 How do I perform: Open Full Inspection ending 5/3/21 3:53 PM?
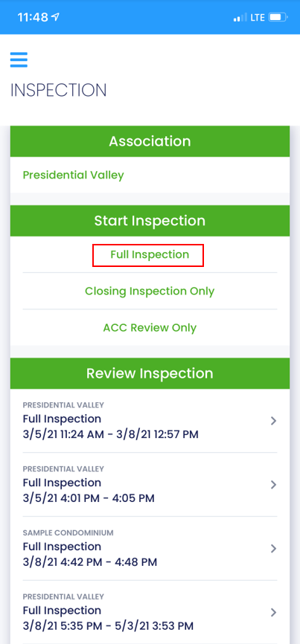point(150,612)
